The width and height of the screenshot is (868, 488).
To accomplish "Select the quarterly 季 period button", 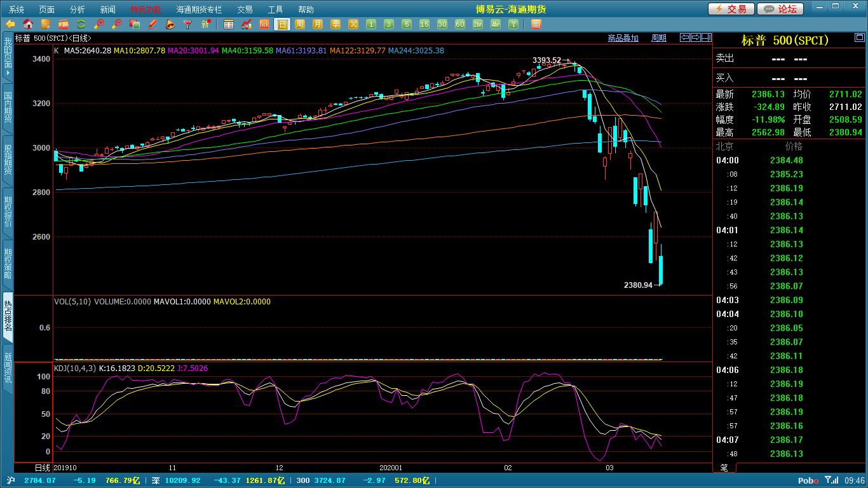I will click(x=336, y=24).
